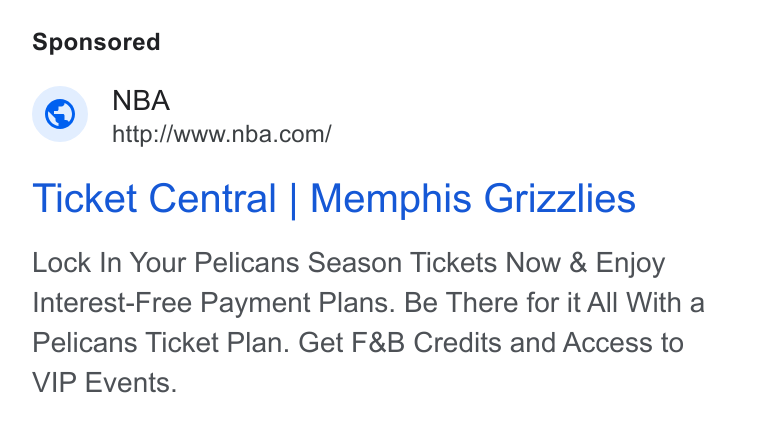Screen dimensions: 760x426
Task: Click the phrase Get F&B Credits
Action: point(400,343)
